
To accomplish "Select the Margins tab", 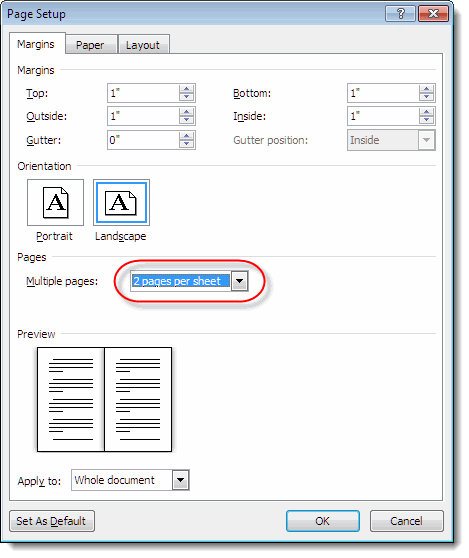I will [x=36, y=44].
